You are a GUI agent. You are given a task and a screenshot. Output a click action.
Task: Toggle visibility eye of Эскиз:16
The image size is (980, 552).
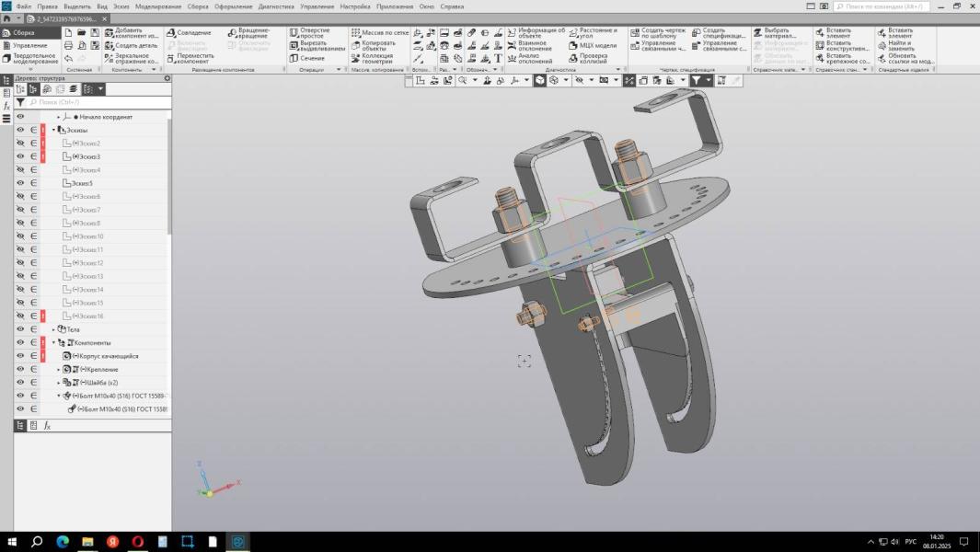point(20,316)
